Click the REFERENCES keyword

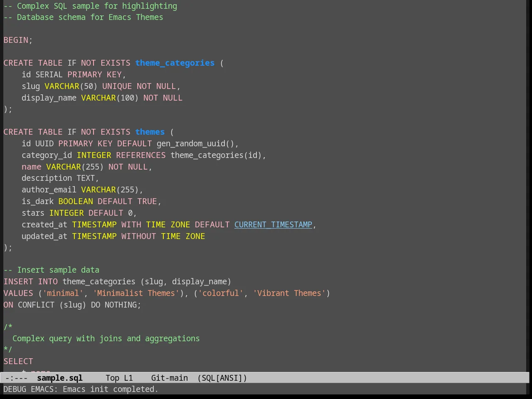pos(141,155)
